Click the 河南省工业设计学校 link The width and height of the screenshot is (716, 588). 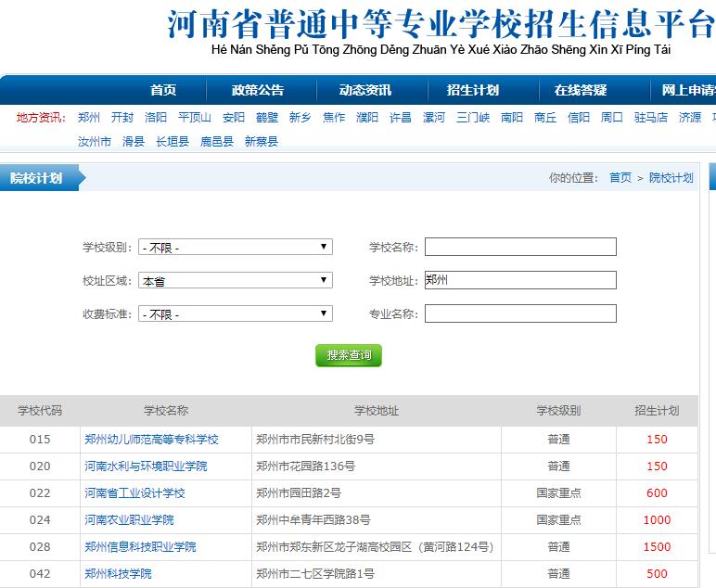134,493
